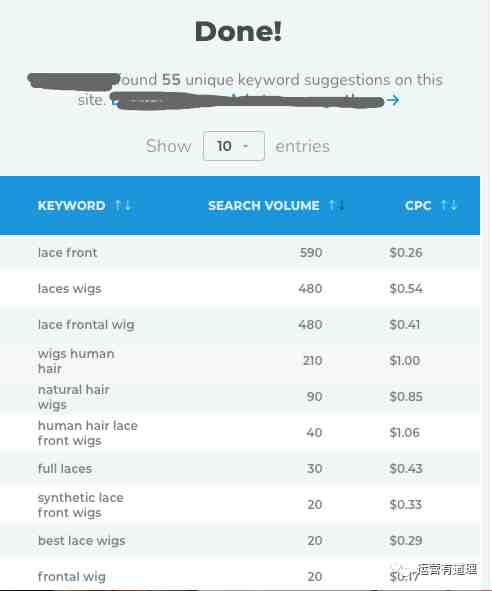492x591 pixels.
Task: Click the 590 search volume value
Action: click(x=311, y=253)
